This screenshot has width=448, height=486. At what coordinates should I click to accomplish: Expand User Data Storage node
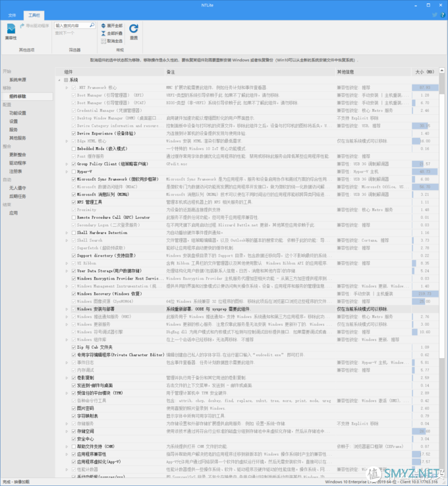(x=67, y=271)
